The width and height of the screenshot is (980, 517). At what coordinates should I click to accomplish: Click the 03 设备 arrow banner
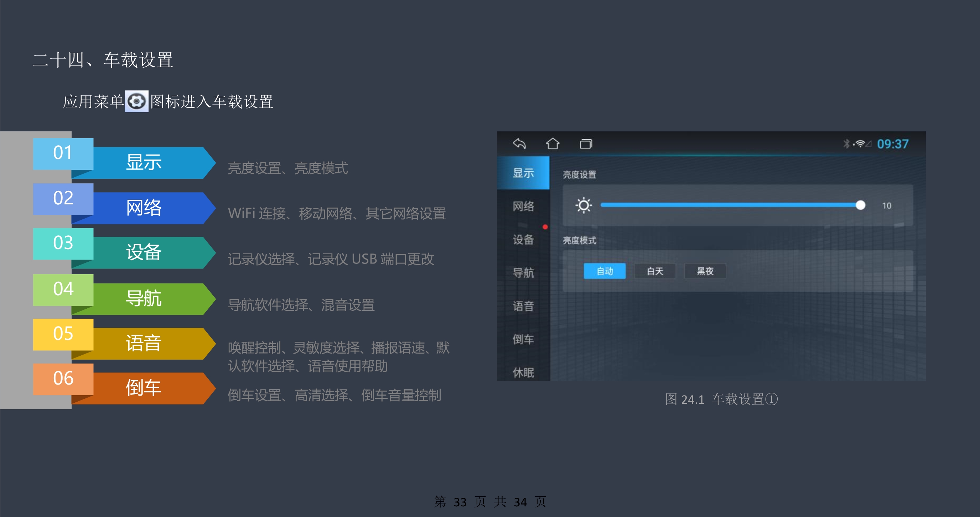pos(145,252)
